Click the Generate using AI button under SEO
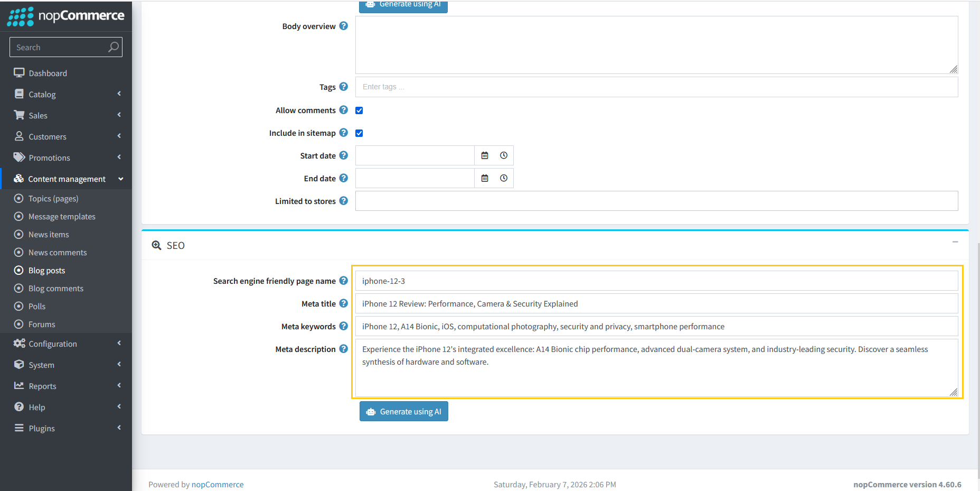 (x=403, y=411)
